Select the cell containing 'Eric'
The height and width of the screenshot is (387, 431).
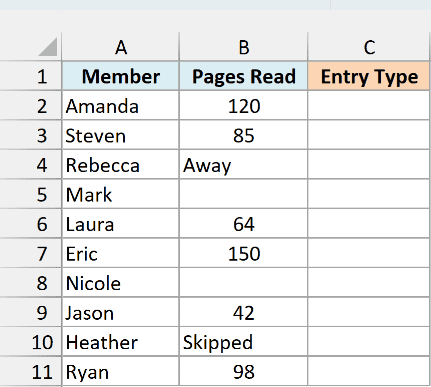121,253
